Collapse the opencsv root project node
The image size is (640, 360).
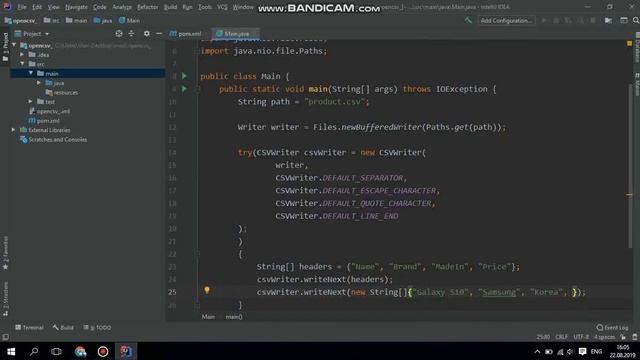pyautogui.click(x=14, y=45)
